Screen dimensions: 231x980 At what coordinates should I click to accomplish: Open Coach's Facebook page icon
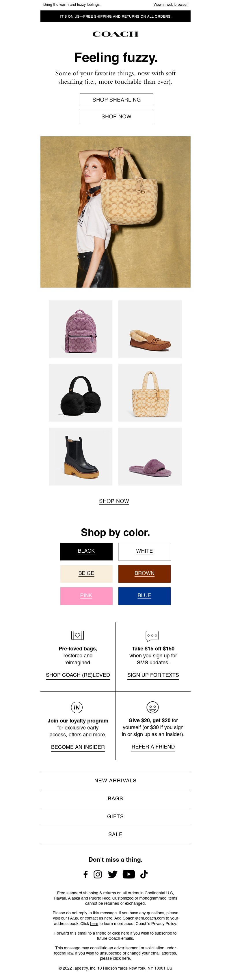[85, 875]
